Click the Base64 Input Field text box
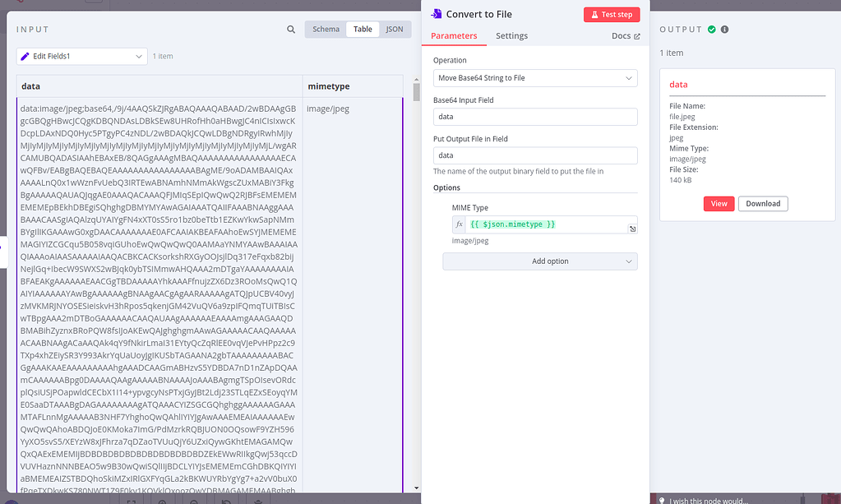Screen dimensions: 841x504 [535, 116]
